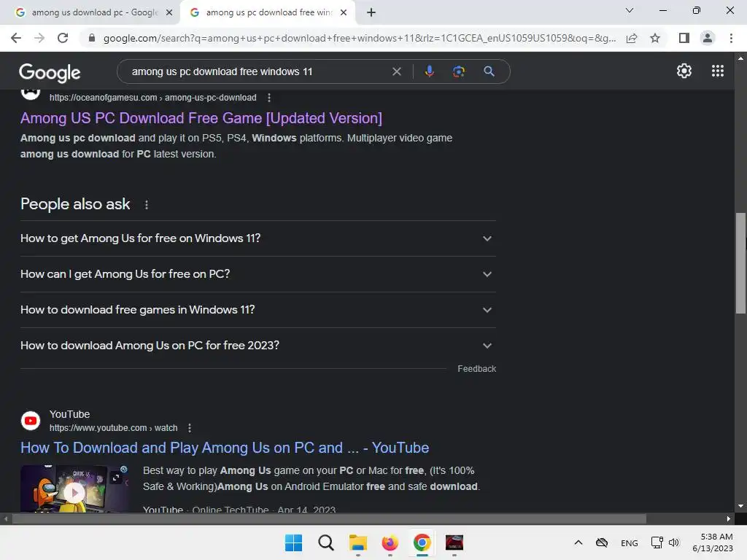The height and width of the screenshot is (560, 747).
Task: Click Chrome icon in taskbar
Action: click(422, 542)
